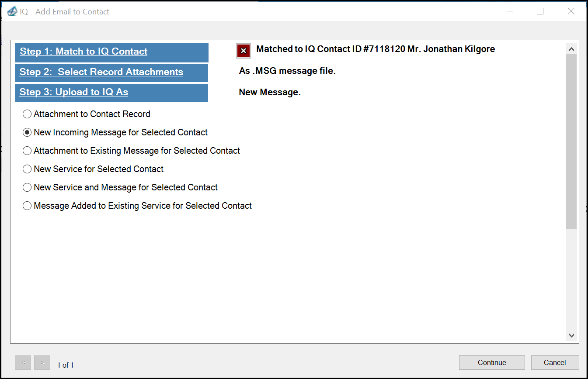Image resolution: width=588 pixels, height=379 pixels.
Task: Open Step 1: Match to IQ Contact
Action: point(111,52)
